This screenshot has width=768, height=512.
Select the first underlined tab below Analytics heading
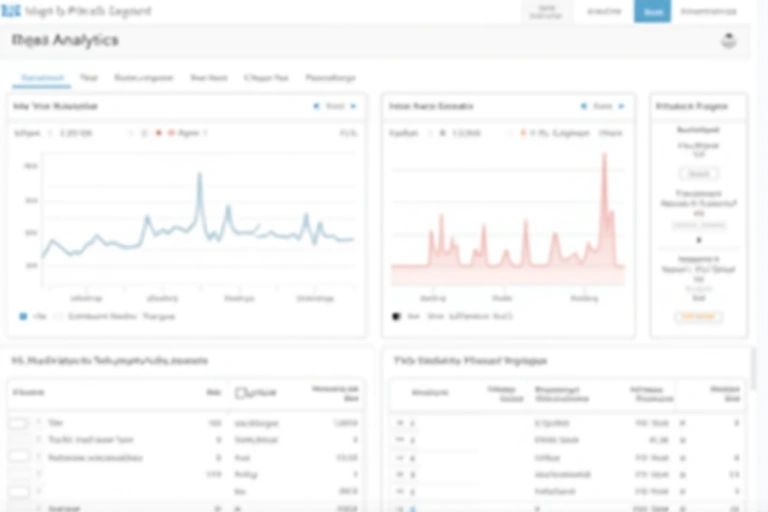[x=43, y=78]
